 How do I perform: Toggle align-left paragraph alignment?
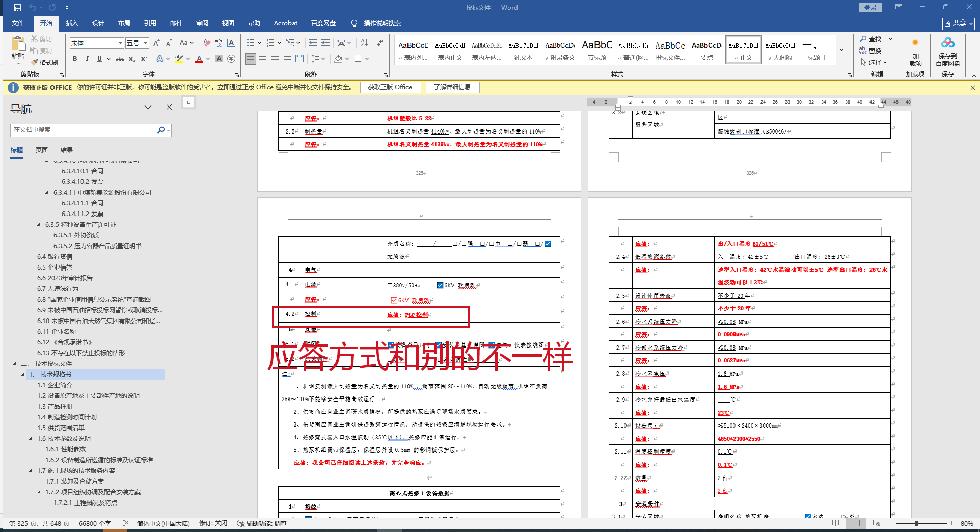click(x=251, y=59)
